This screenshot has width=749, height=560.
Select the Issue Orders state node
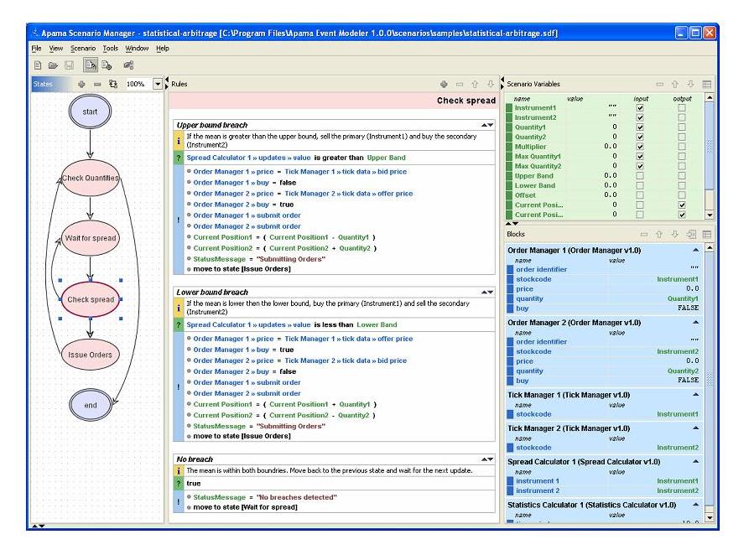tap(90, 355)
